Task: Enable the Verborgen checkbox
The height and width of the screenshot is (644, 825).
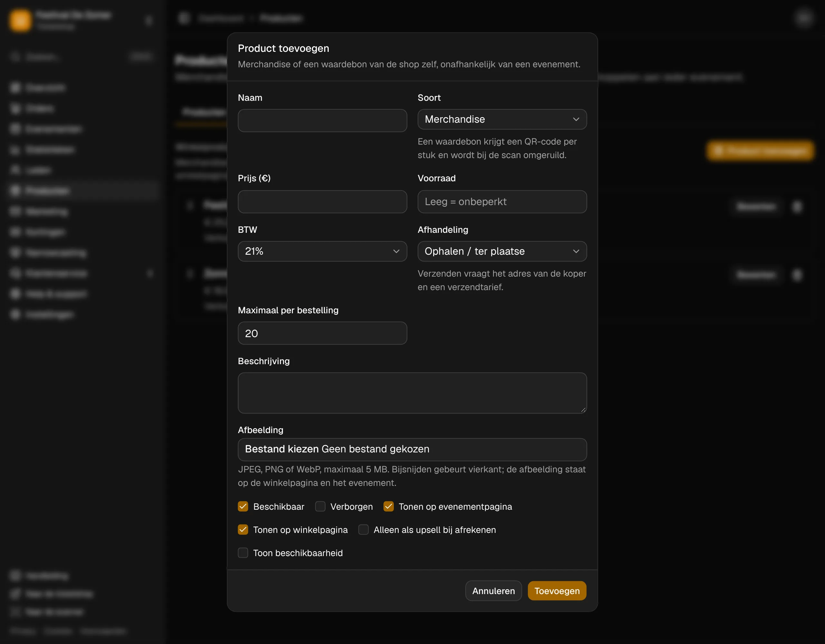Action: tap(320, 506)
